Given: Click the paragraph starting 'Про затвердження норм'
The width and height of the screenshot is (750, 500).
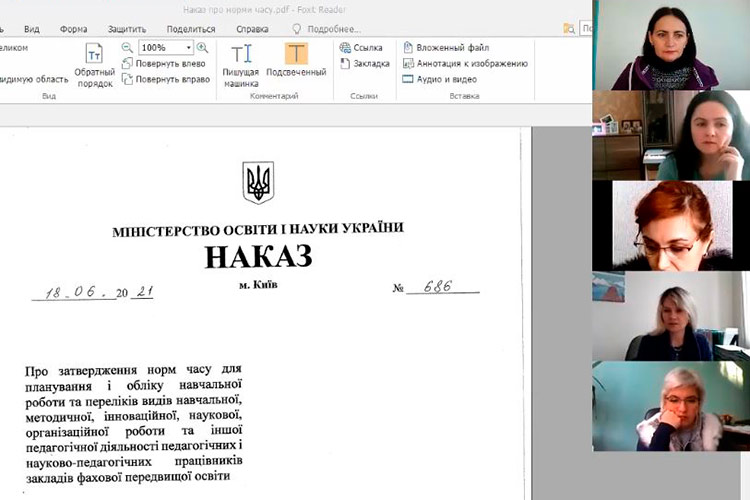Looking at the screenshot, I should (134, 423).
